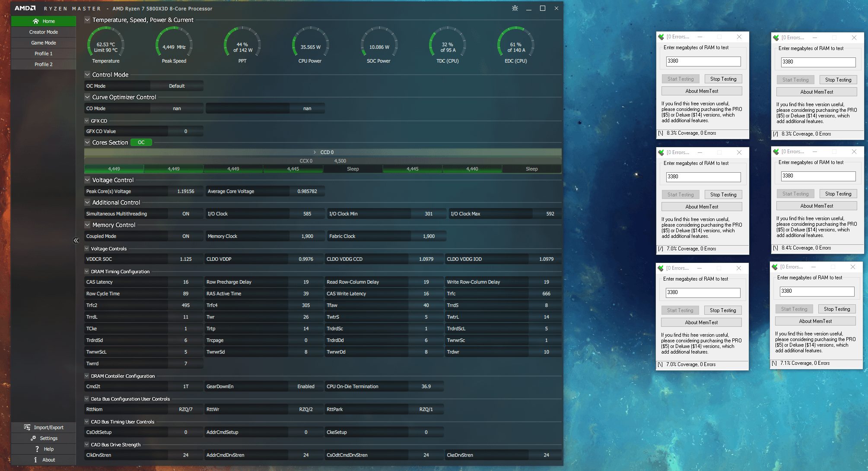
Task: Click Stop Testing in upper-left MemTest window
Action: [723, 79]
